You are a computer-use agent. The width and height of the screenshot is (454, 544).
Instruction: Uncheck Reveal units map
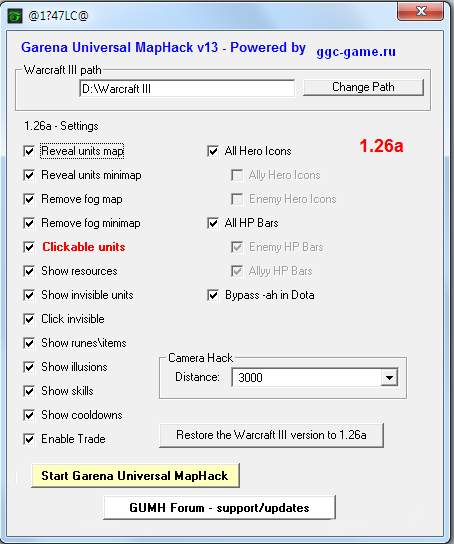(x=29, y=151)
